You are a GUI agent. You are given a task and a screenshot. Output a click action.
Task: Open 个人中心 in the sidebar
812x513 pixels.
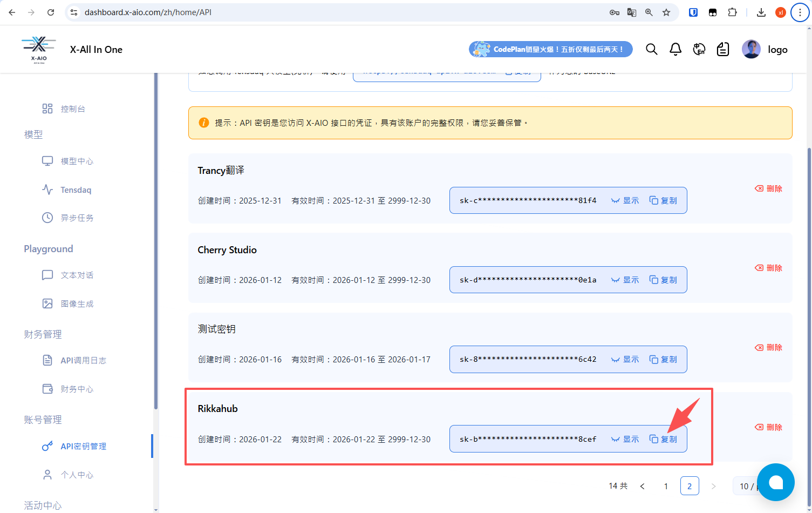pos(67,475)
